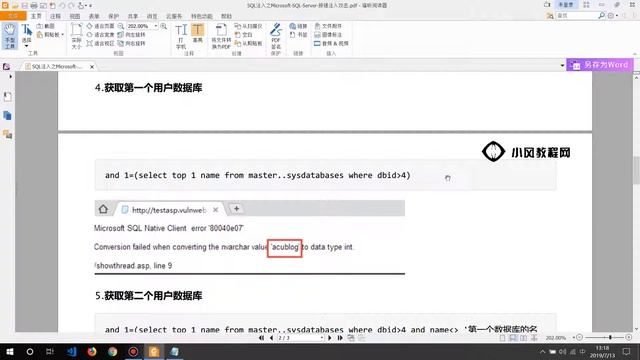This screenshot has height=360, width=640.
Task: Switch to the Home (主页) ribbon tab
Action: tap(36, 16)
